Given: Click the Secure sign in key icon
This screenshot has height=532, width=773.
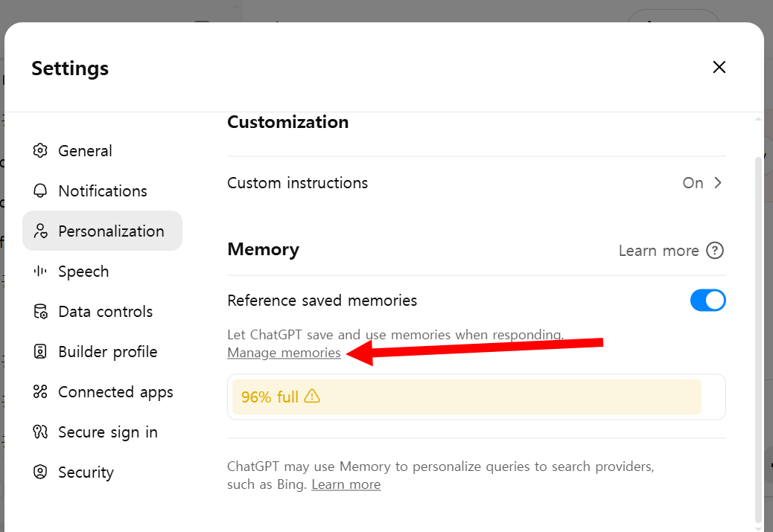Looking at the screenshot, I should coord(40,432).
